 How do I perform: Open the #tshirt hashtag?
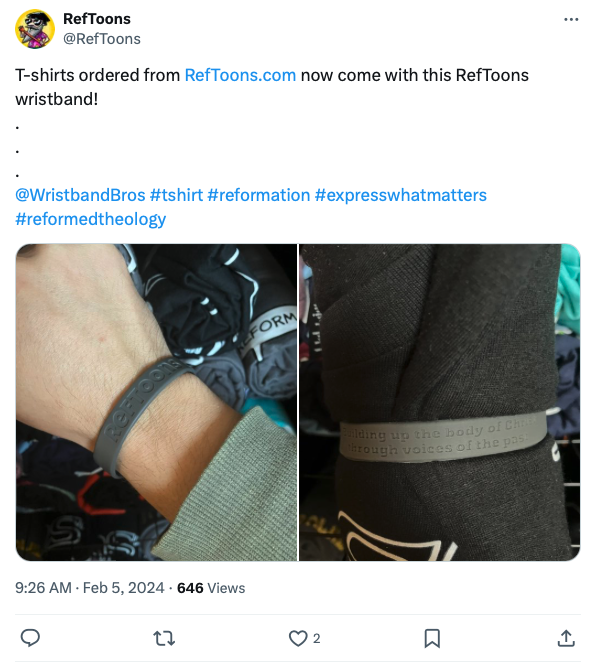176,195
